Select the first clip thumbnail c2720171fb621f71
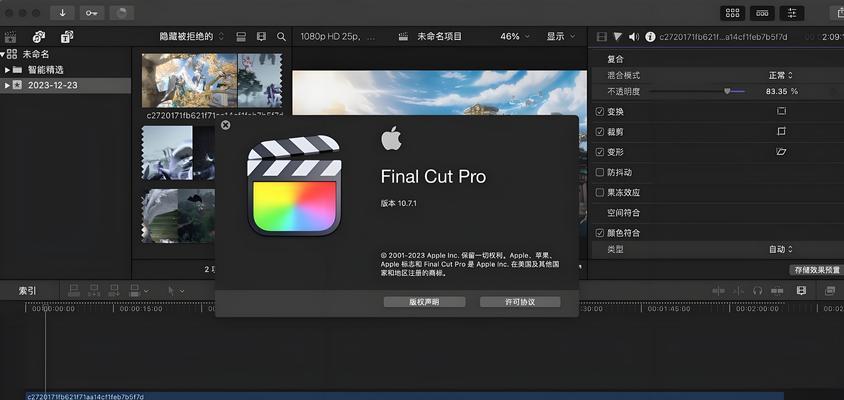 click(212, 80)
